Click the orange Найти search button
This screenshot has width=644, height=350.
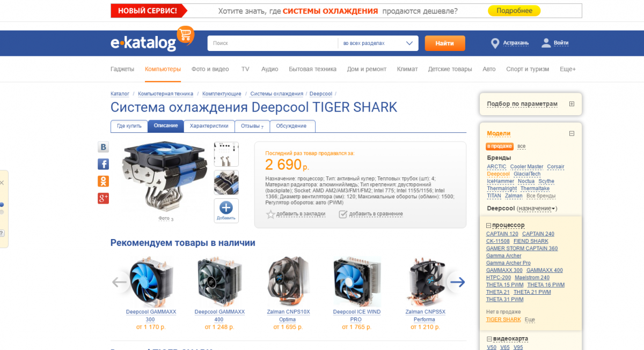445,43
